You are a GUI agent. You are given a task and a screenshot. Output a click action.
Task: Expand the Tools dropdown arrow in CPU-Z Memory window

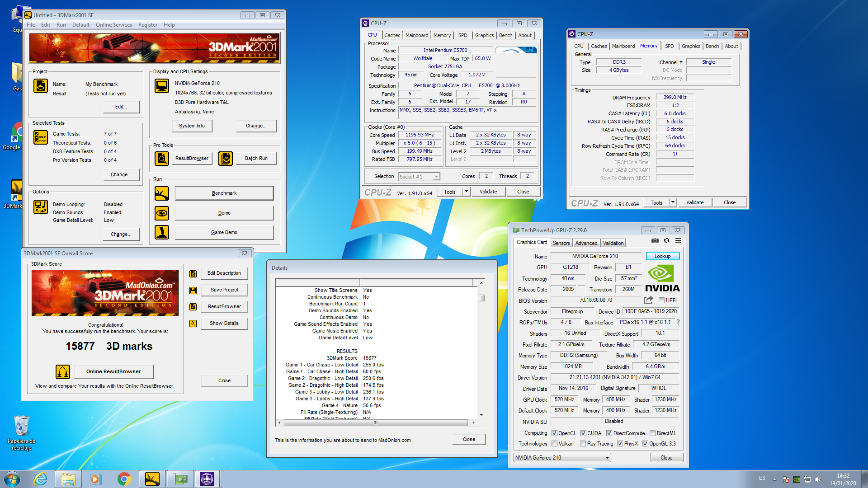coord(673,202)
